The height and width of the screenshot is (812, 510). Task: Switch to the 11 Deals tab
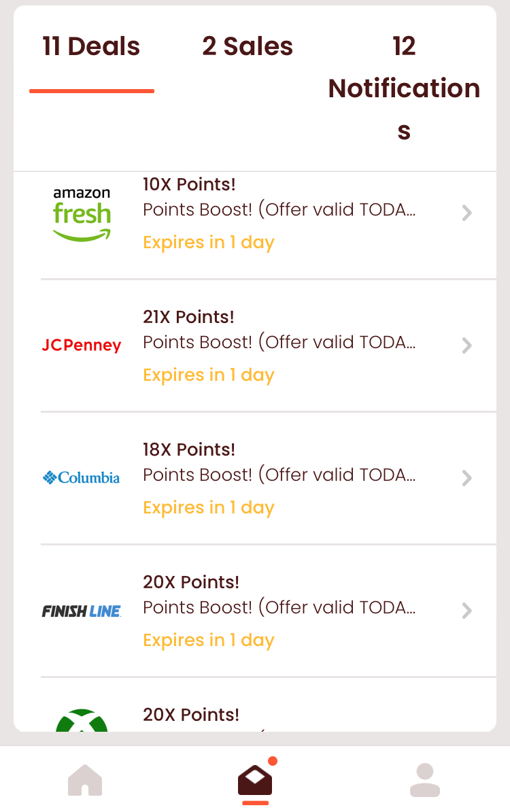click(92, 47)
